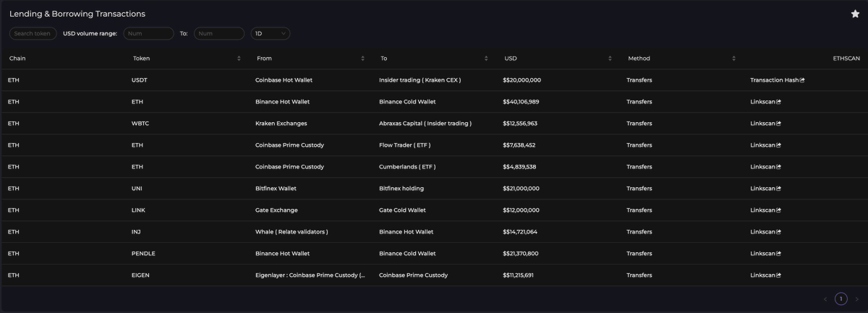Image resolution: width=868 pixels, height=313 pixels.
Task: Sort by Token column arrows
Action: [239, 59]
